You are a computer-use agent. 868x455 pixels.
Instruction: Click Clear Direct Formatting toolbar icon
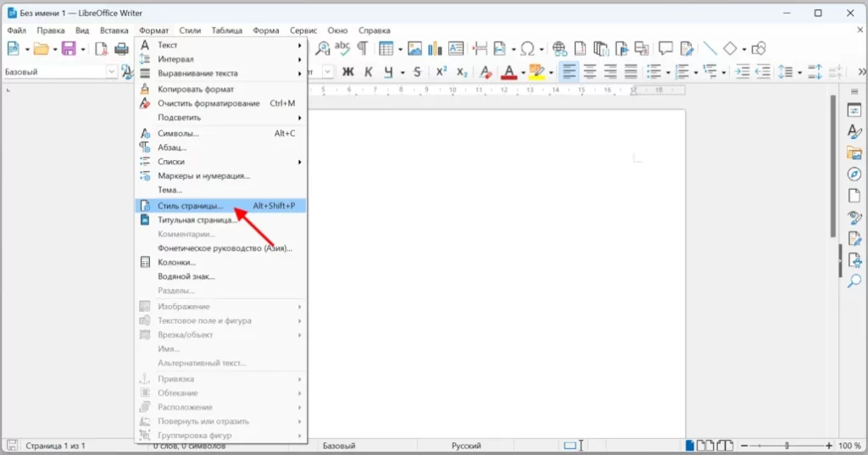(486, 71)
